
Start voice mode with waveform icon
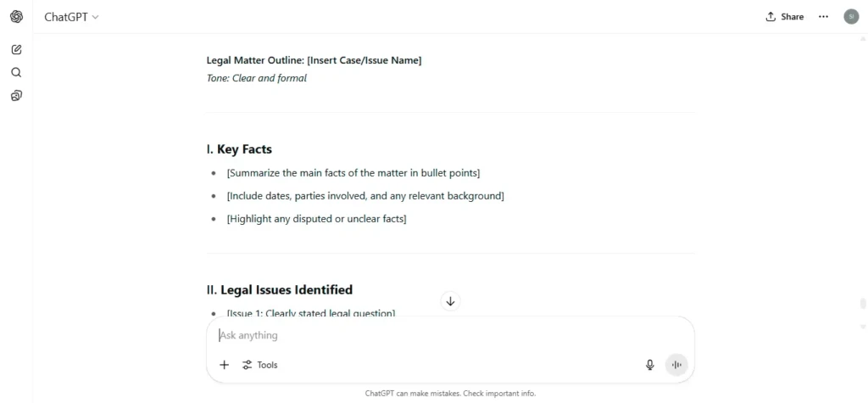click(x=676, y=365)
